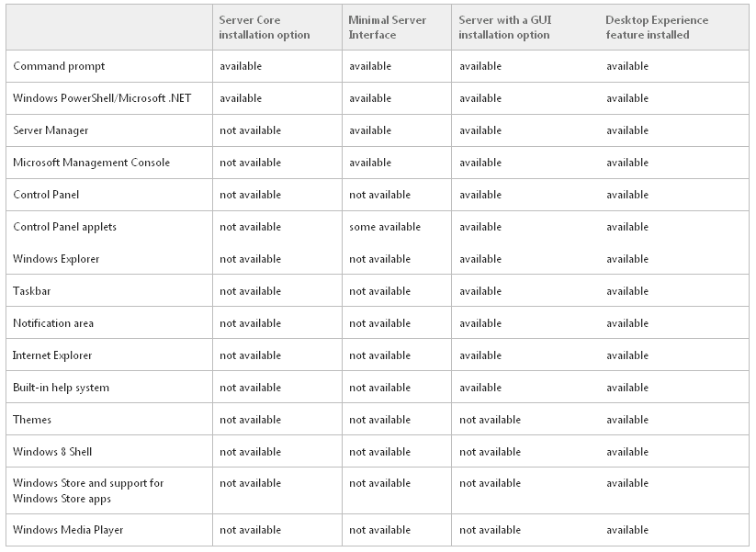Image resolution: width=756 pixels, height=552 pixels.
Task: Click the Built-in help system label
Action: pyautogui.click(x=61, y=388)
